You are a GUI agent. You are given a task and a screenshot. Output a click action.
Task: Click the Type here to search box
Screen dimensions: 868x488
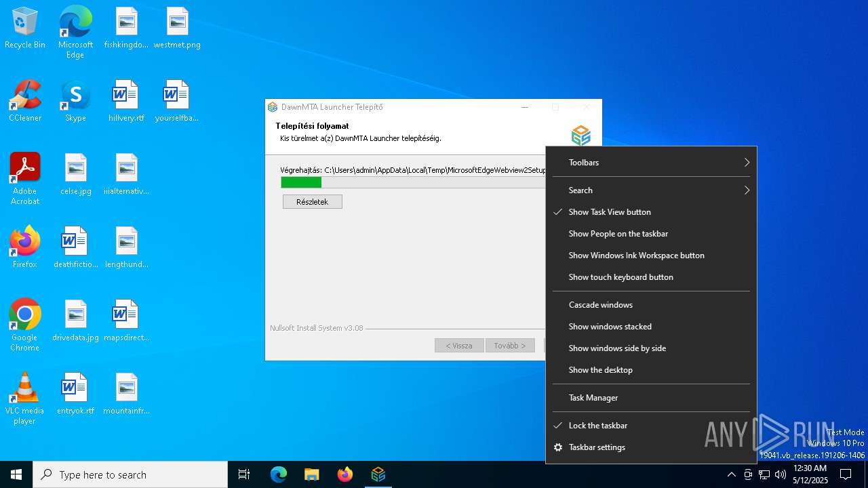(130, 474)
